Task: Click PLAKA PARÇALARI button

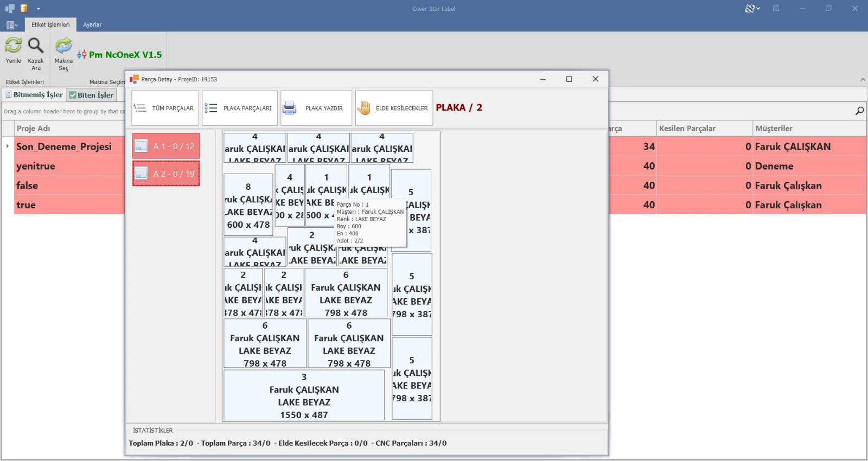Action: tap(239, 108)
